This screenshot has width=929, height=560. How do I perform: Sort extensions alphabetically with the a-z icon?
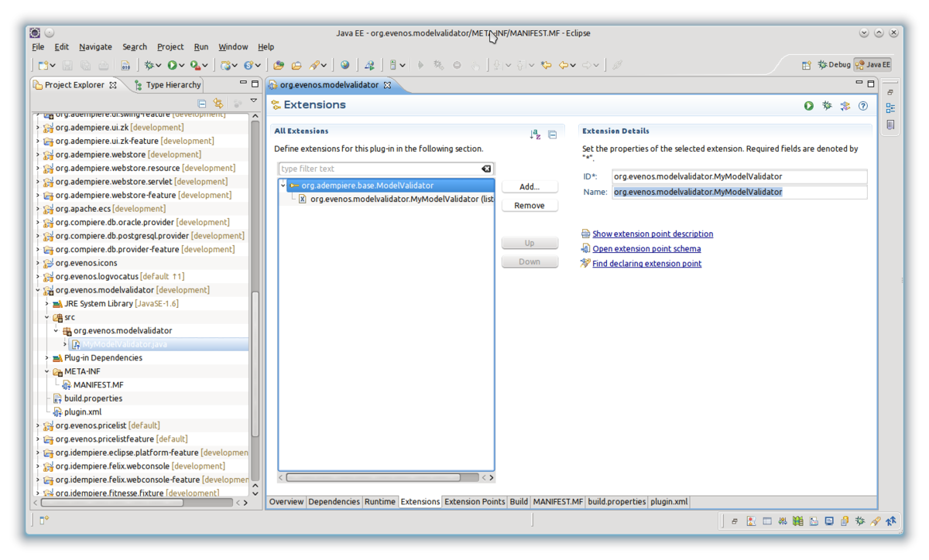(535, 135)
